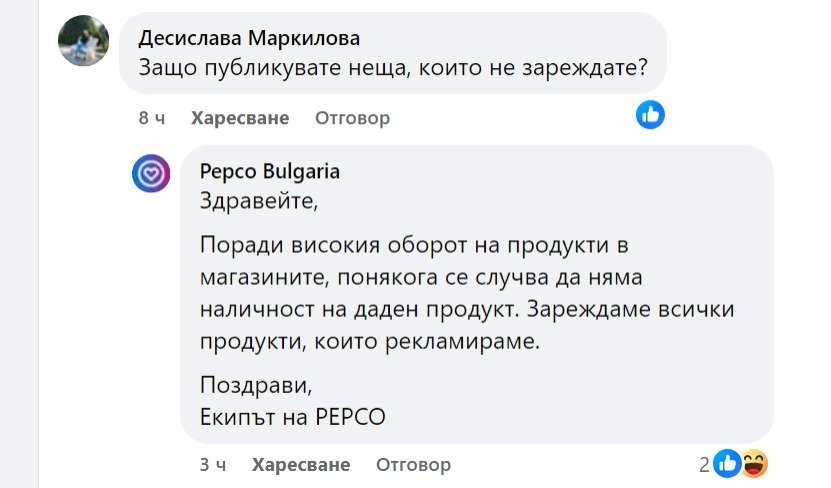Click the blue like reaction on Десислава's comment
Image resolution: width=831 pixels, height=488 pixels.
pyautogui.click(x=650, y=115)
